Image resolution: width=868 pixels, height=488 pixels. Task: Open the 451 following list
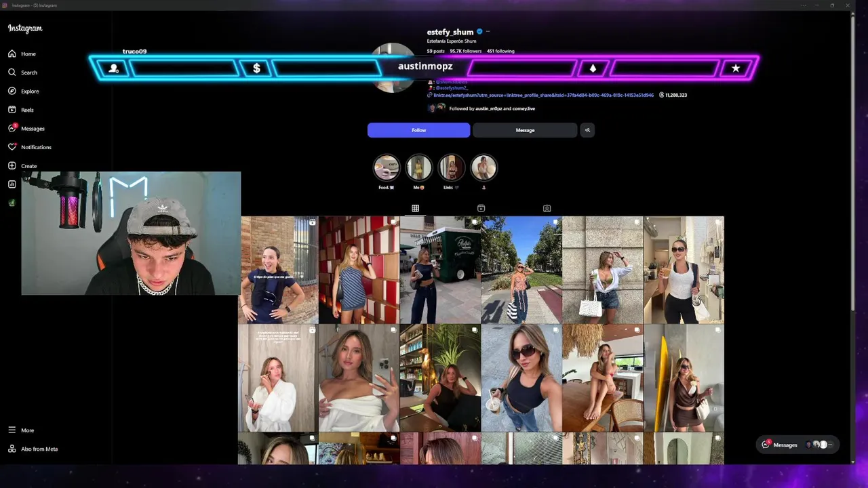pos(500,51)
